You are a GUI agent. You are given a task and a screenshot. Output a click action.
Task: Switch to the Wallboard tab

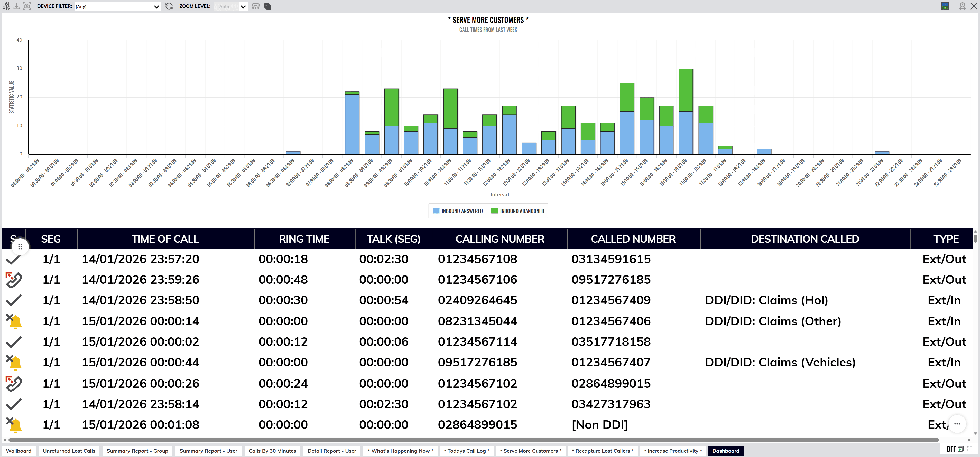click(x=19, y=451)
